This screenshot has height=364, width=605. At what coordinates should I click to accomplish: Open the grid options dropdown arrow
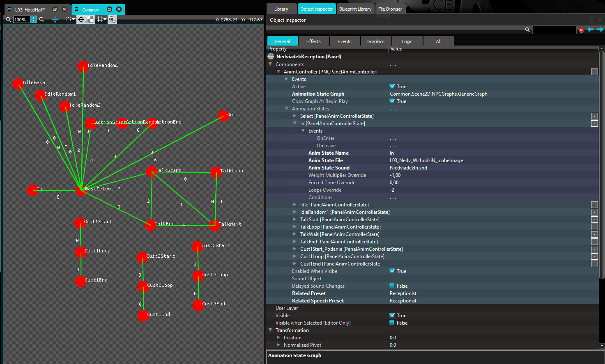[x=105, y=19]
